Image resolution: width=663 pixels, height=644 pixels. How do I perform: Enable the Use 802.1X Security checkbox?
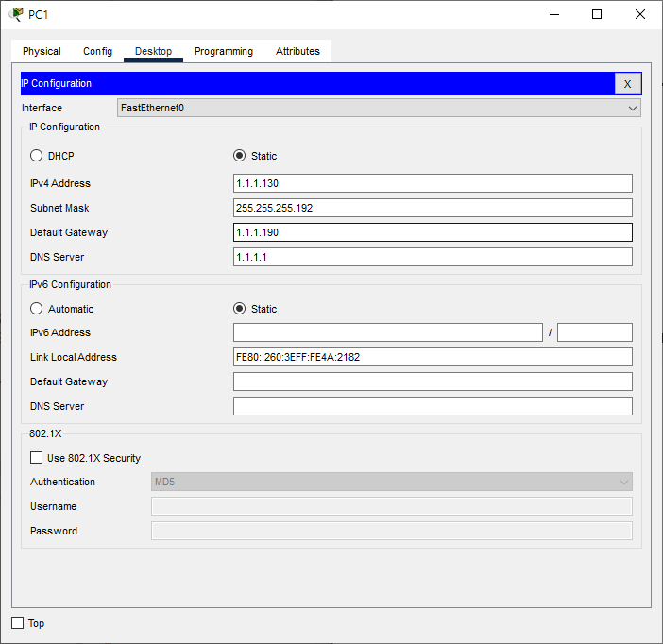(x=37, y=458)
